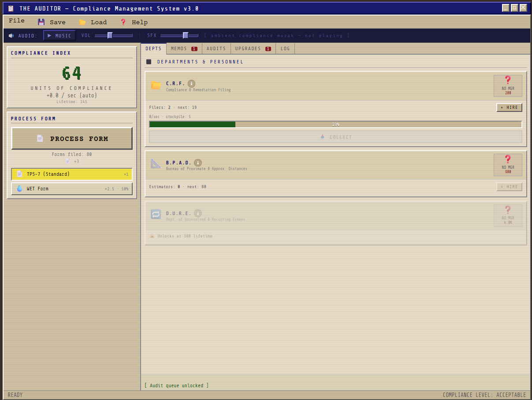This screenshot has width=532, height=400.
Task: Hire B.P.A.D. manager for 900
Action: pyautogui.click(x=508, y=165)
